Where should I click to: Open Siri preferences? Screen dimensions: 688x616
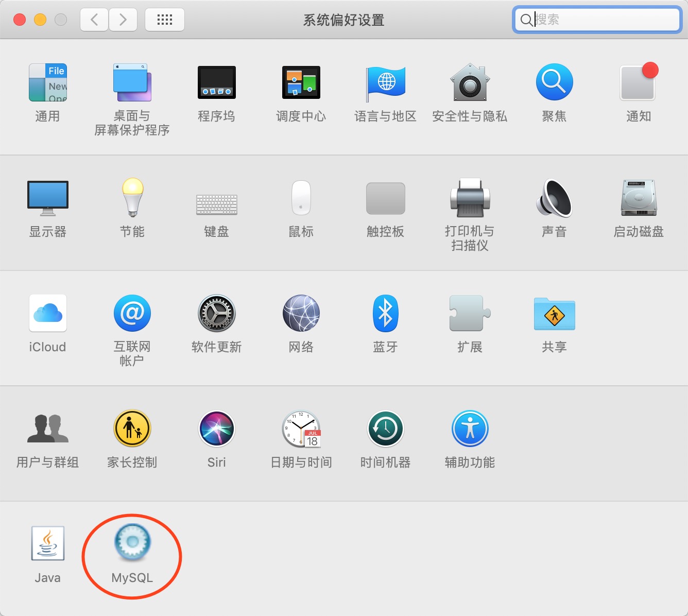pos(216,429)
